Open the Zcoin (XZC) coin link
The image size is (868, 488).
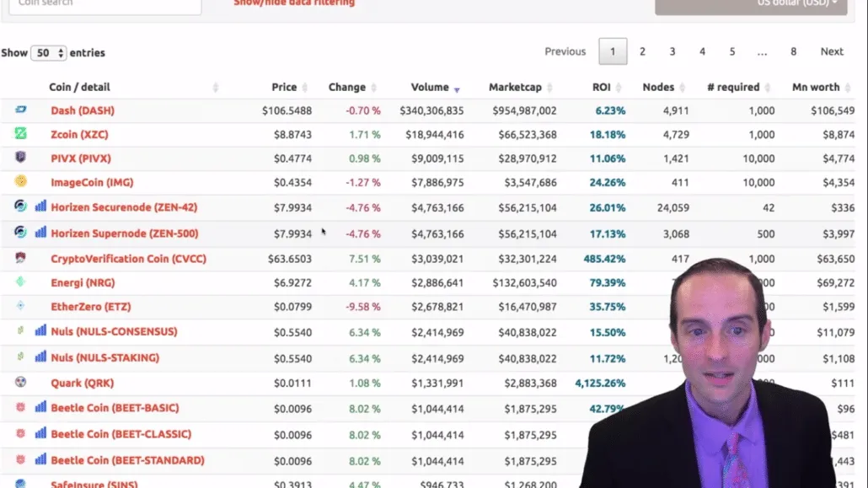pos(79,134)
